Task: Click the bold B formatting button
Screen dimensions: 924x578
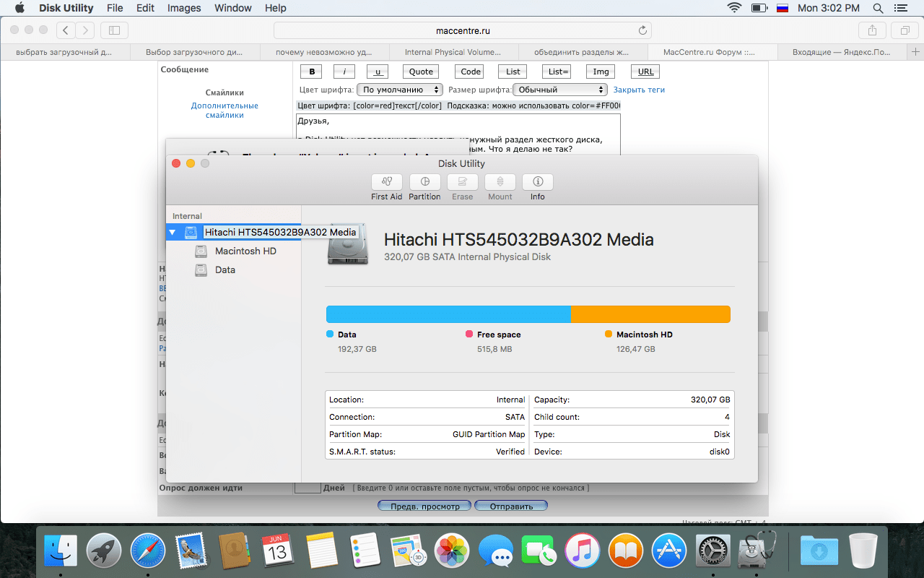Action: pyautogui.click(x=312, y=72)
